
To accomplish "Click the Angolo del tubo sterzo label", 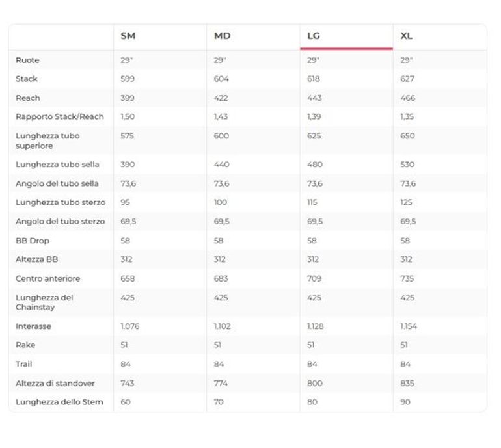I will 60,222.
